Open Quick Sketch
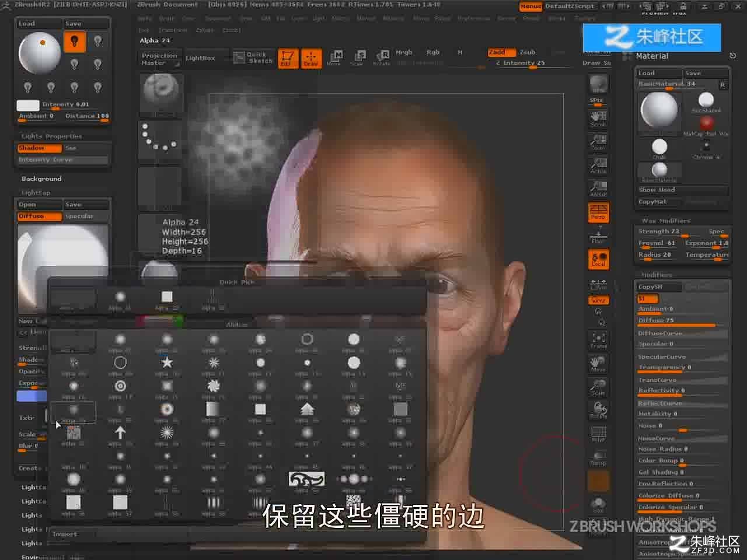 (254, 57)
